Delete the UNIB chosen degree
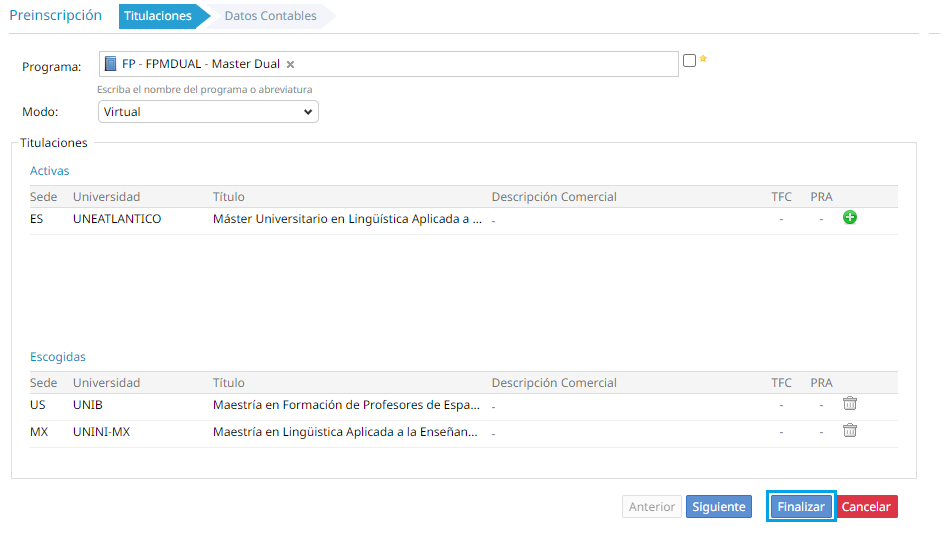This screenshot has height=536, width=951. [x=850, y=404]
